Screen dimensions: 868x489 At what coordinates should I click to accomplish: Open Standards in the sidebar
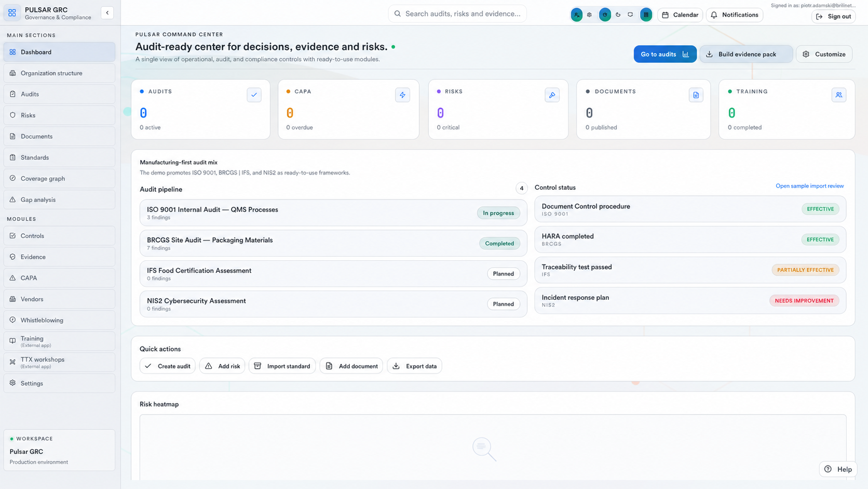59,157
